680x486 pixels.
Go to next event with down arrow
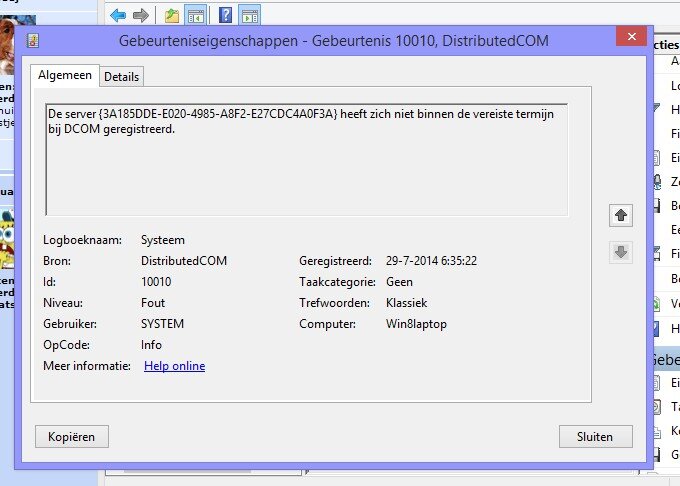tap(621, 252)
